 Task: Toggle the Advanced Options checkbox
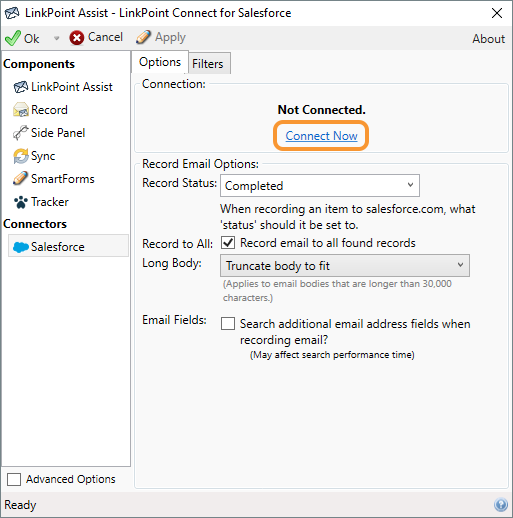(x=14, y=479)
